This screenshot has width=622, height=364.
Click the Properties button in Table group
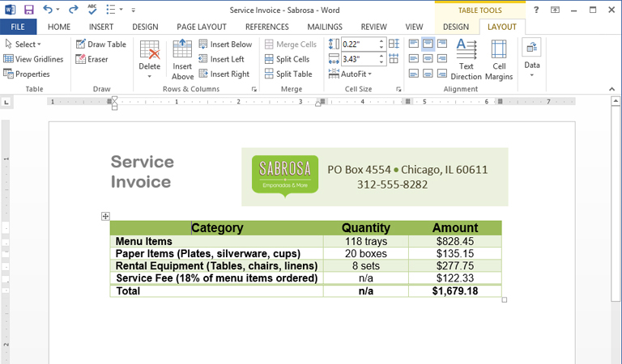tap(27, 74)
